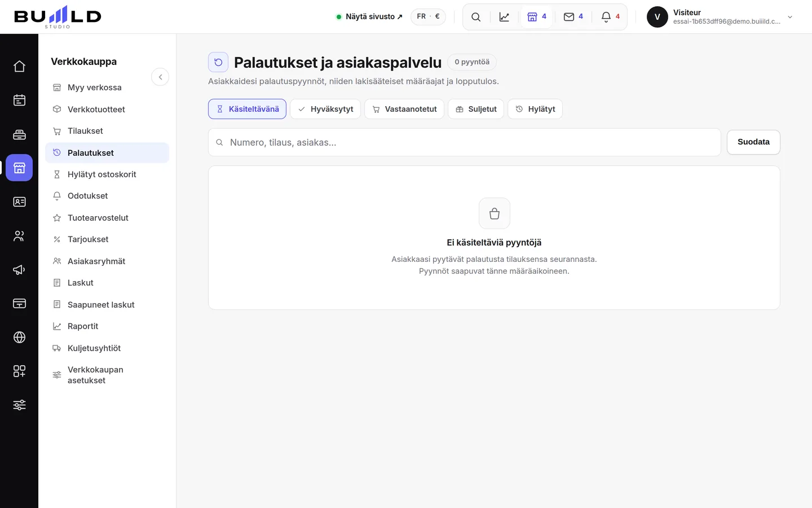812x508 pixels.
Task: Open the home icon in left rail
Action: tap(19, 66)
